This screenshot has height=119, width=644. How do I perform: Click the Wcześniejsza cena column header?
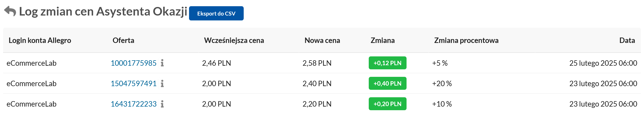(x=234, y=40)
